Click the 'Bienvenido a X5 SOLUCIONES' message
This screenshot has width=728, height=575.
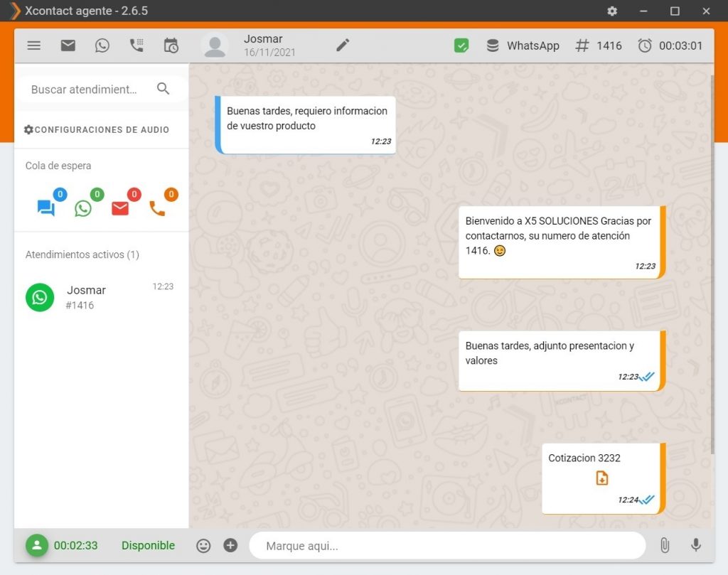click(562, 242)
